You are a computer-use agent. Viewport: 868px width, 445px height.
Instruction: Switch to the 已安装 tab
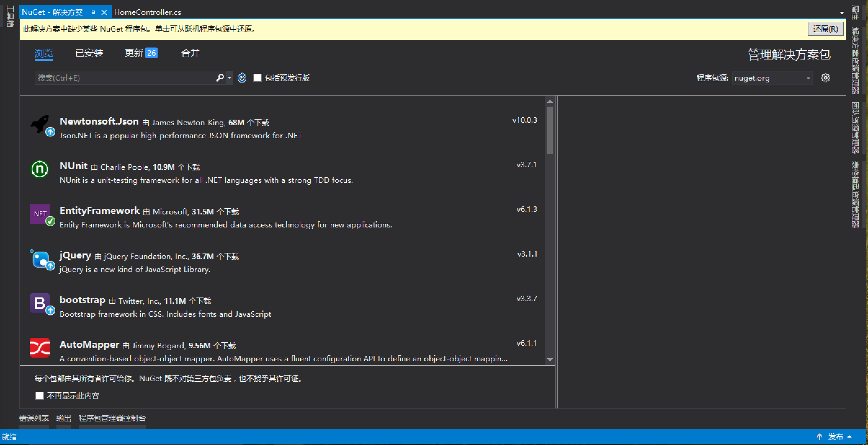[89, 53]
